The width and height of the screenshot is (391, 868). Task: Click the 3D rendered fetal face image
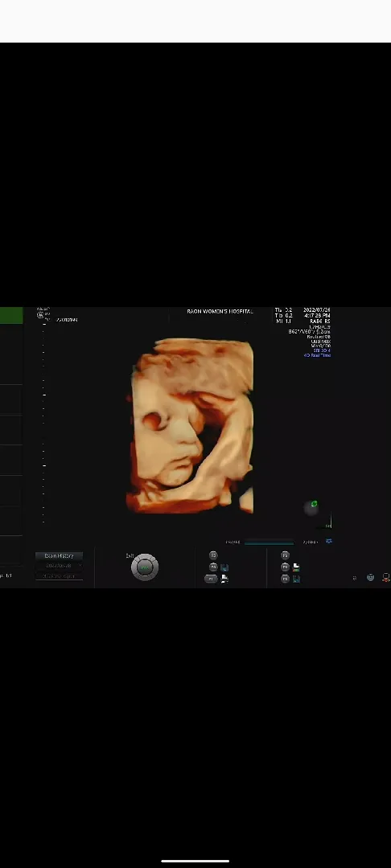pyautogui.click(x=190, y=426)
